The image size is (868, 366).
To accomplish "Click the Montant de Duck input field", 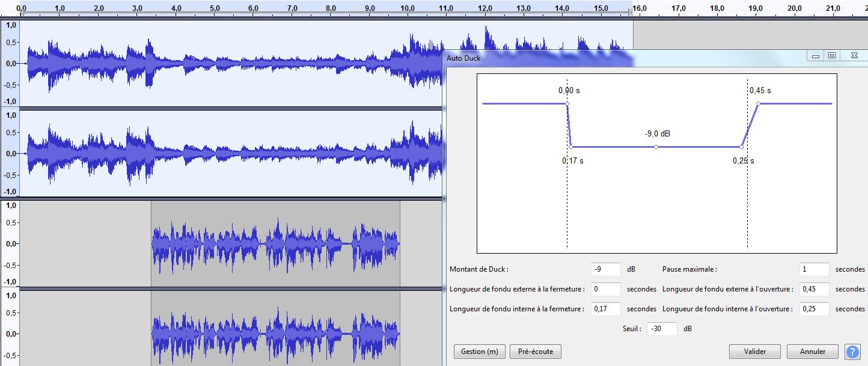I will pyautogui.click(x=605, y=270).
